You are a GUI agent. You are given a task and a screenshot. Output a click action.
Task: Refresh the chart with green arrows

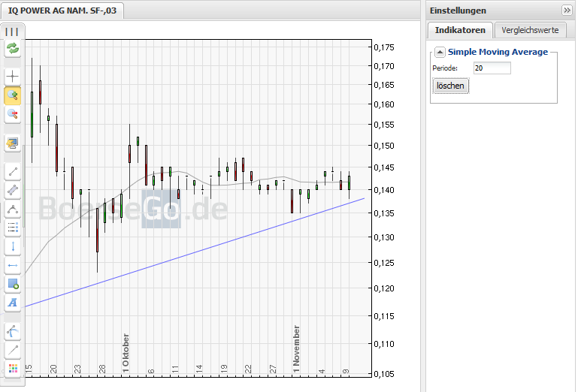point(13,48)
